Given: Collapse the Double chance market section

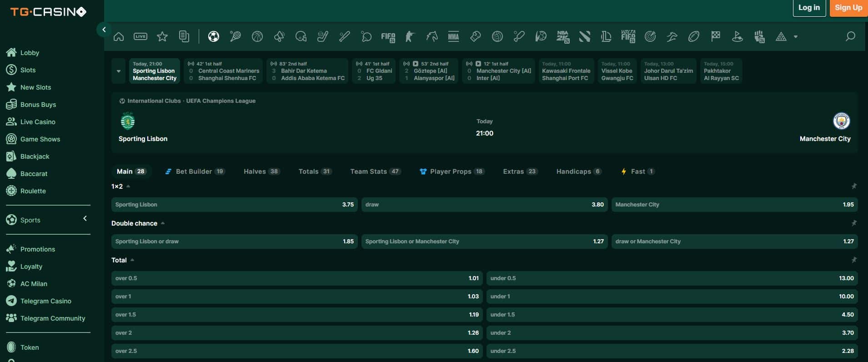Looking at the screenshot, I should pyautogui.click(x=163, y=223).
